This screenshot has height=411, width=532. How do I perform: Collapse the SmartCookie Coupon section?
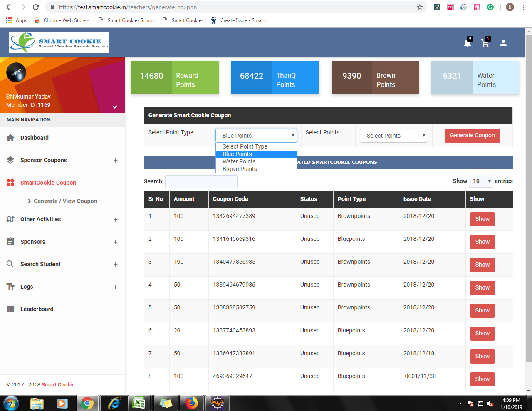coord(115,183)
